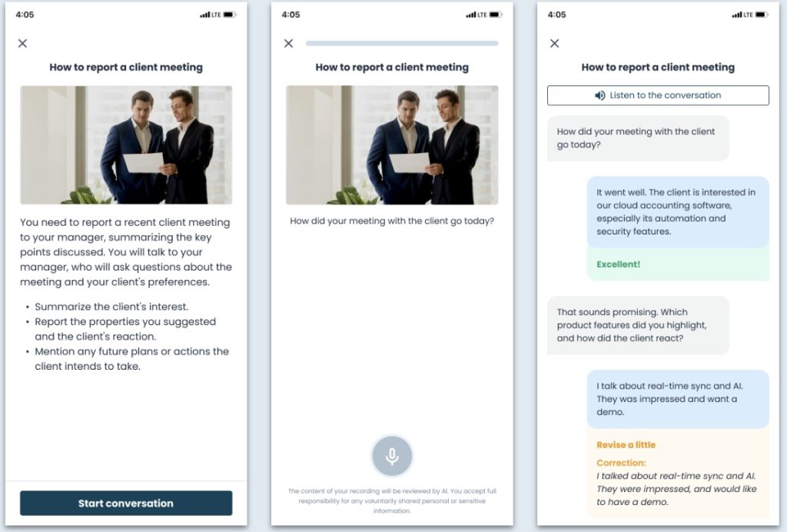Click the battery icon on first phone
Screen dimensions: 787x532
[x=229, y=15]
